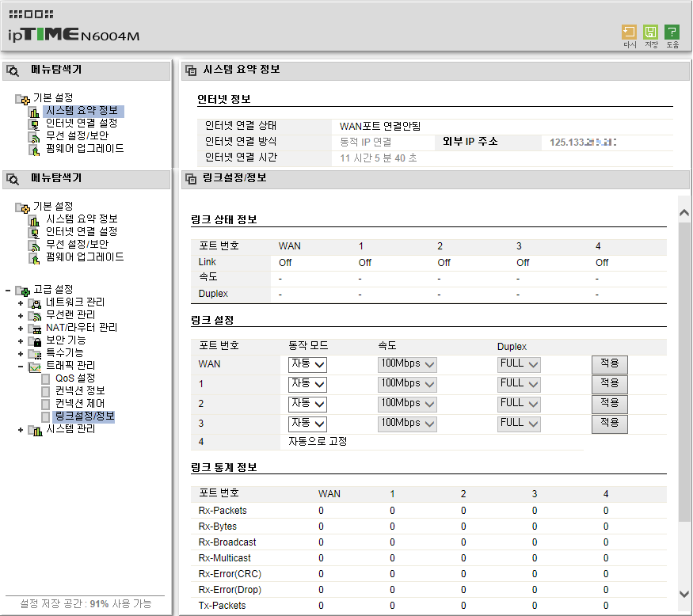Collapse the 트래픽 관리 node
Image resolution: width=693 pixels, height=616 pixels.
[21, 367]
